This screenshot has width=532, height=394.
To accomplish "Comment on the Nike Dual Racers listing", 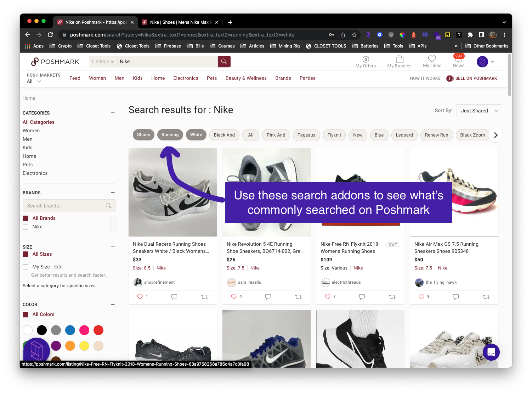I will pyautogui.click(x=174, y=297).
